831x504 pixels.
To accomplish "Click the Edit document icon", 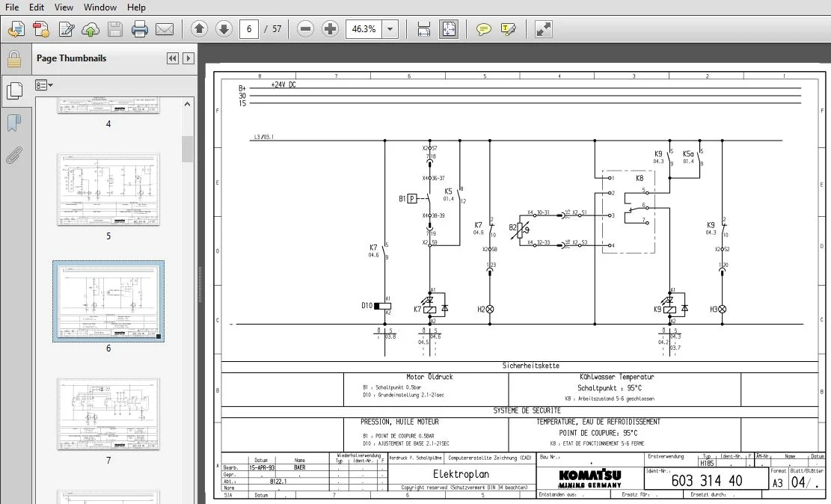I will tap(67, 29).
